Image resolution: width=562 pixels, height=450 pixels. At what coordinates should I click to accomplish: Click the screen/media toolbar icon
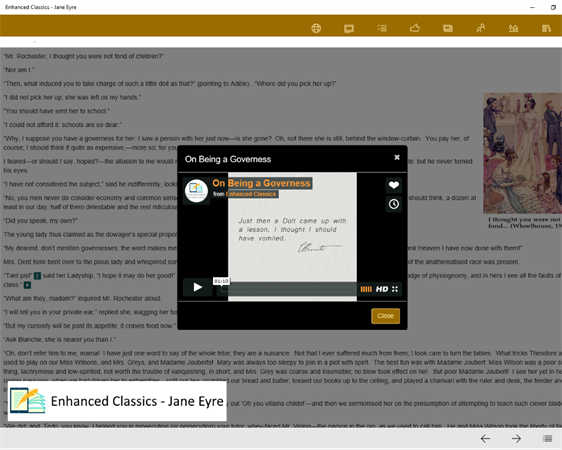point(349,28)
